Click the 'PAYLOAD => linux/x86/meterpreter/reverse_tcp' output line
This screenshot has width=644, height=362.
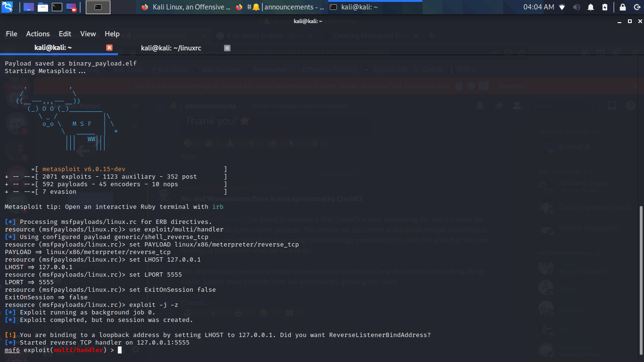pyautogui.click(x=88, y=252)
